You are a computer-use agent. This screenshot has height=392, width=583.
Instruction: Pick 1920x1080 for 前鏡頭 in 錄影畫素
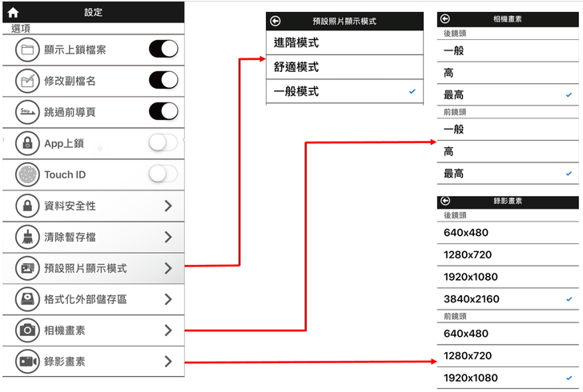508,378
